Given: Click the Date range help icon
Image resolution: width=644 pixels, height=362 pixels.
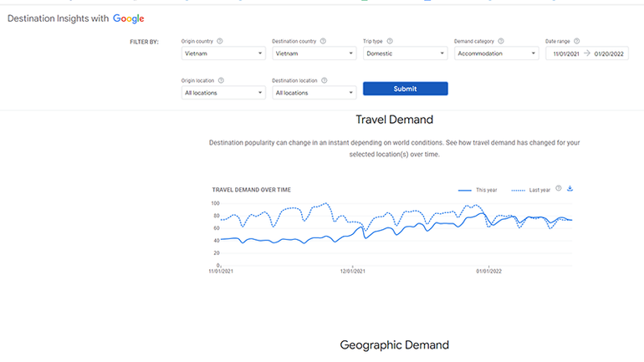Looking at the screenshot, I should click(x=576, y=41).
